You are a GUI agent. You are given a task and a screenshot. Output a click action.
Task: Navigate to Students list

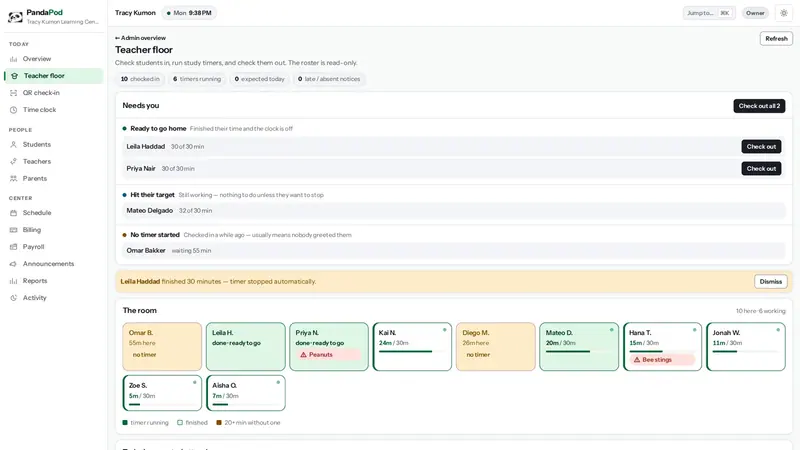pos(54,144)
